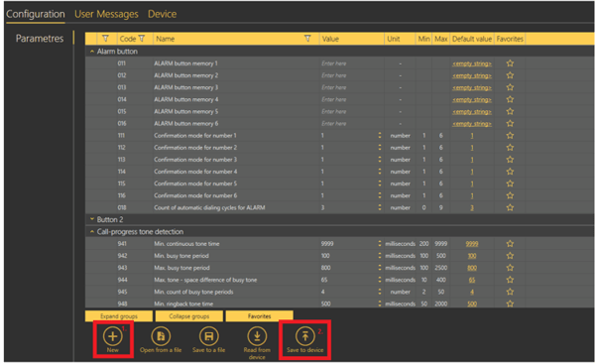Select Parametres in the side panel
The height and width of the screenshot is (364, 595).
40,39
